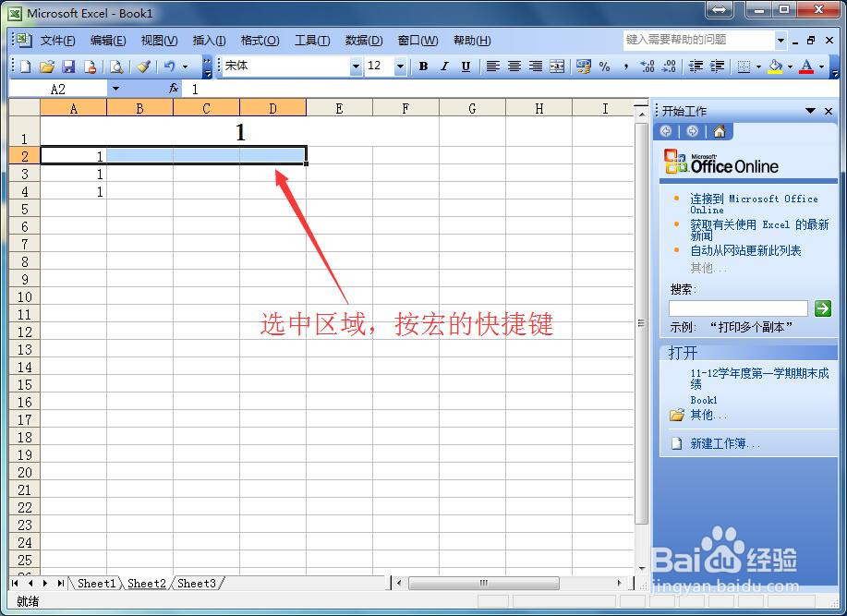Open the 11-12学年度第一学期期末成绩 file link
The width and height of the screenshot is (847, 616).
pyautogui.click(x=759, y=379)
